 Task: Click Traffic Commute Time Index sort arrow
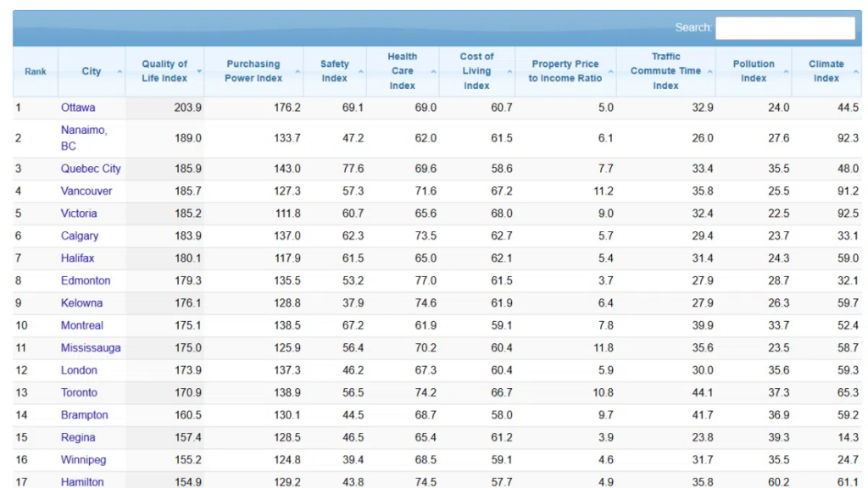(x=709, y=72)
